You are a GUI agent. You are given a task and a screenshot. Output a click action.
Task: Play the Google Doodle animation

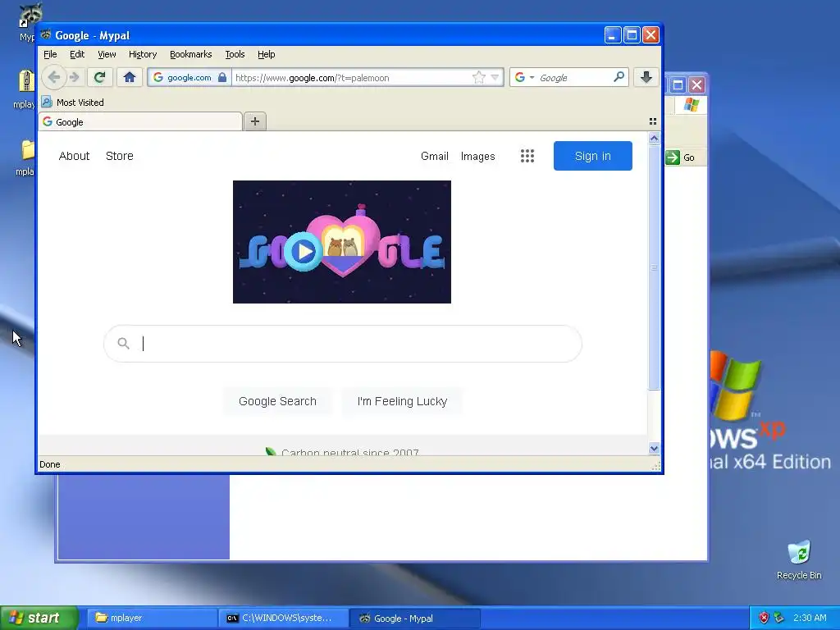click(304, 251)
